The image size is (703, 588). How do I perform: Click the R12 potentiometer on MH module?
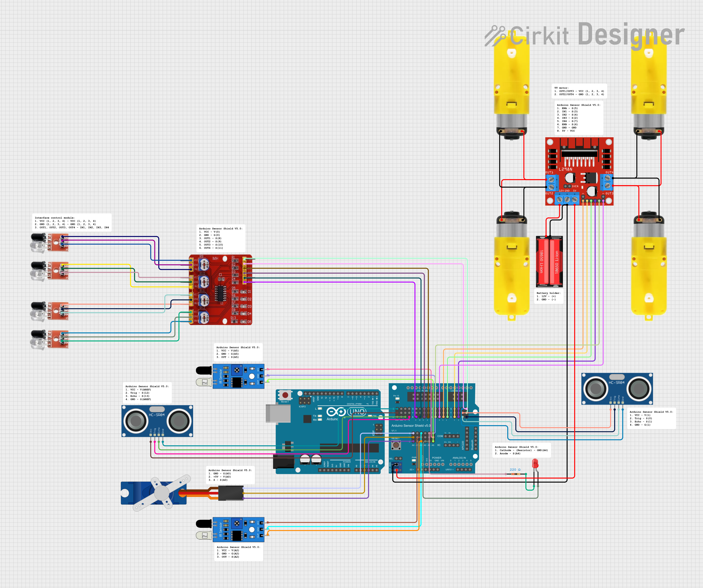click(204, 317)
